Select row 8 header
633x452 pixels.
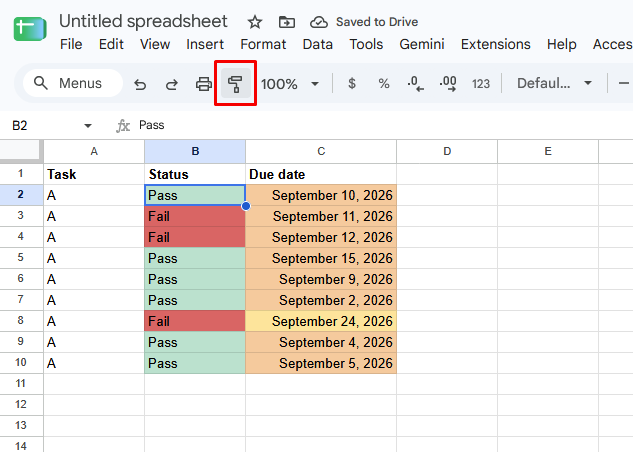coord(21,321)
